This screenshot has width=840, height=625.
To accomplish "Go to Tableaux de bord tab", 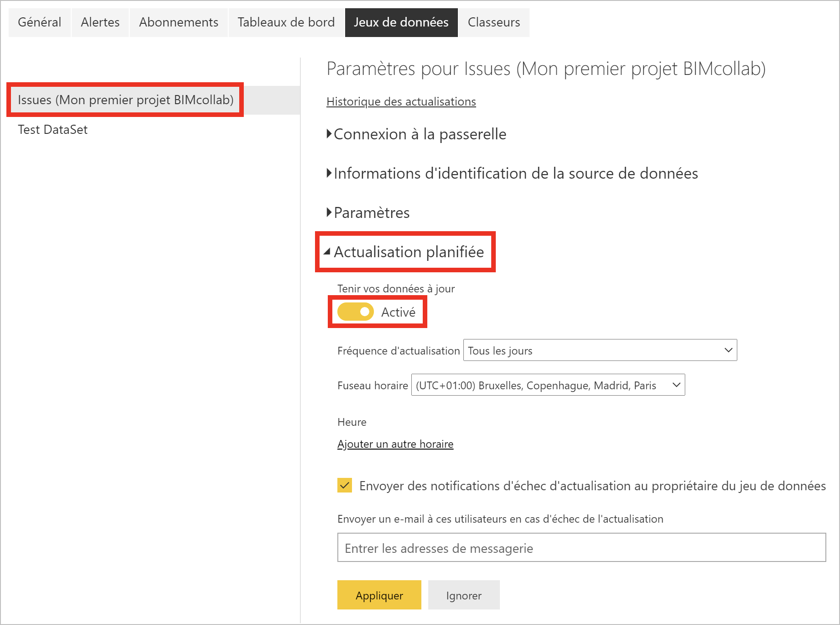I will [286, 22].
